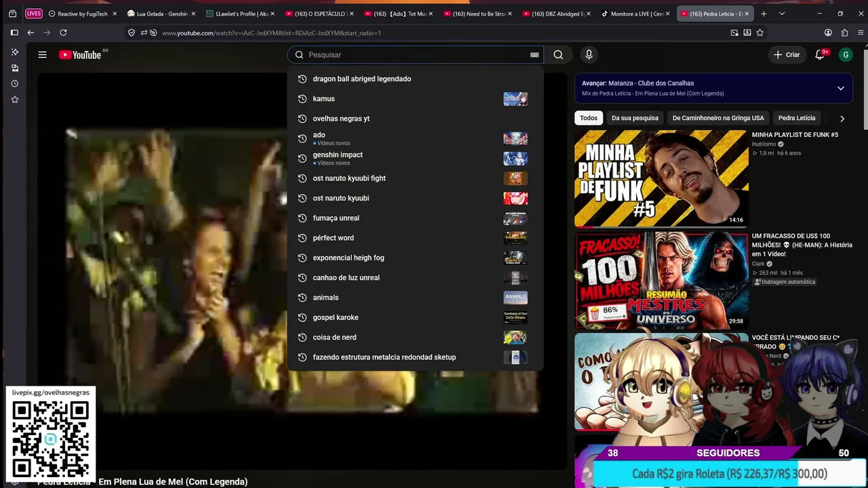868x488 pixels.
Task: Open the notifications bell with 9+ badge
Action: pos(820,55)
